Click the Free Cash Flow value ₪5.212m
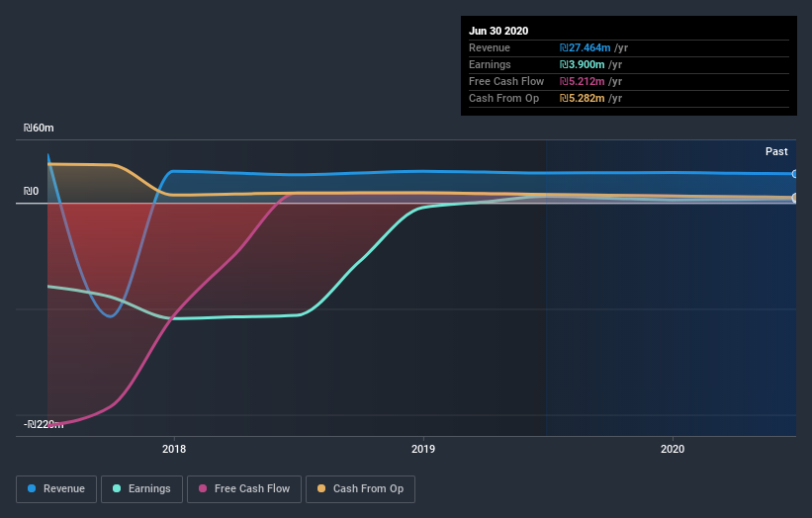The height and width of the screenshot is (518, 812). coord(582,81)
